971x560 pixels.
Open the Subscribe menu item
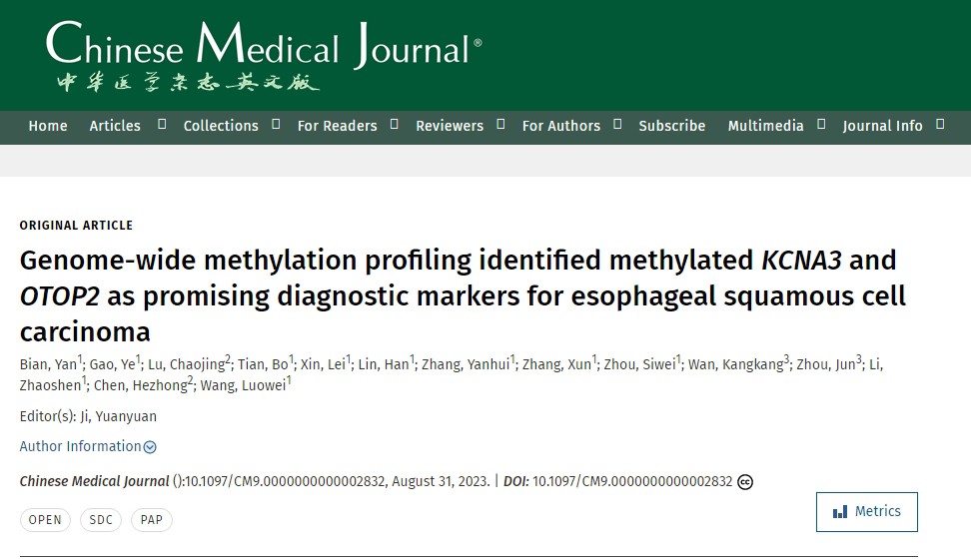tap(672, 126)
